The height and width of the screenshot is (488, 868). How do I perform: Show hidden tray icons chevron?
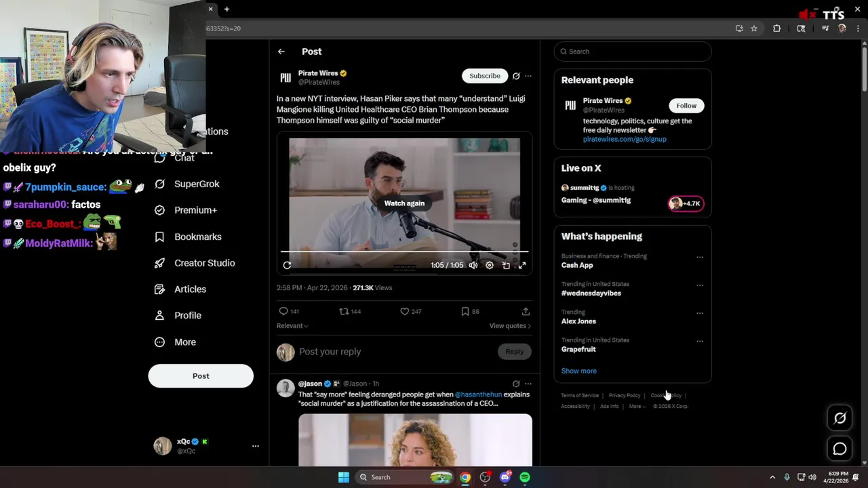click(772, 477)
